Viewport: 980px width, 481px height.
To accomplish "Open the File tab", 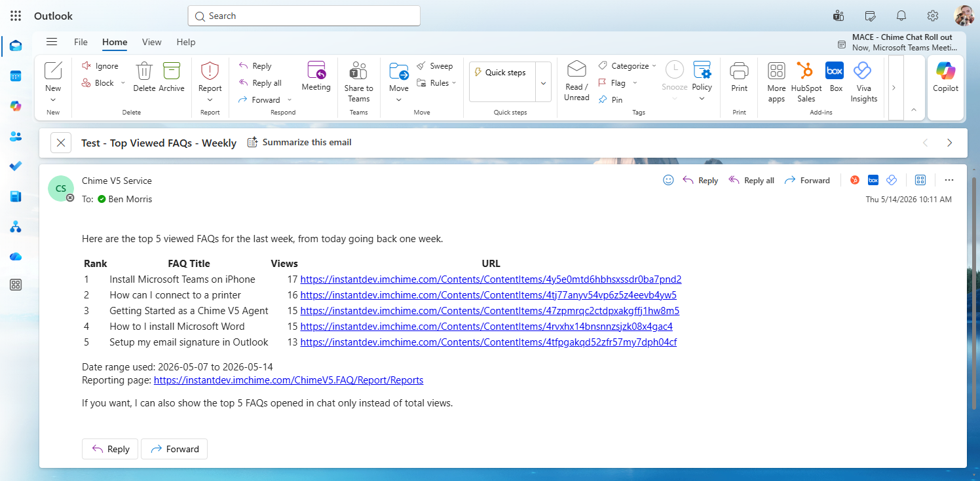I will [x=81, y=42].
